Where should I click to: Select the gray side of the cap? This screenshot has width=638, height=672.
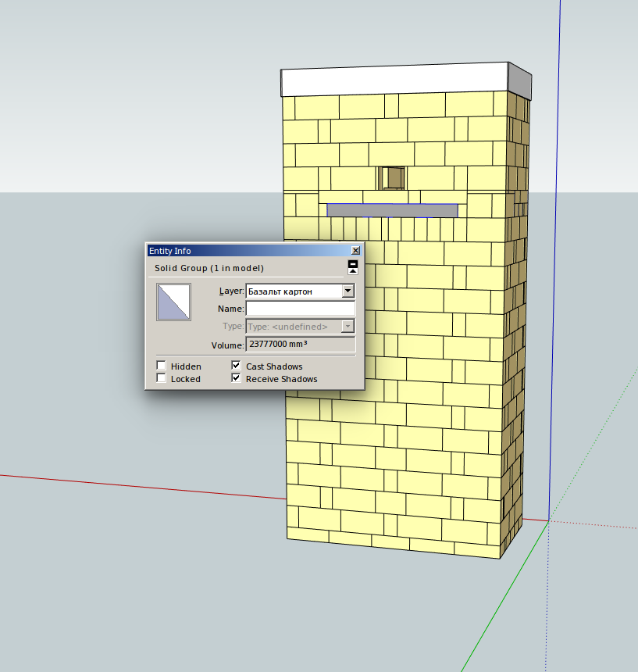(x=520, y=81)
